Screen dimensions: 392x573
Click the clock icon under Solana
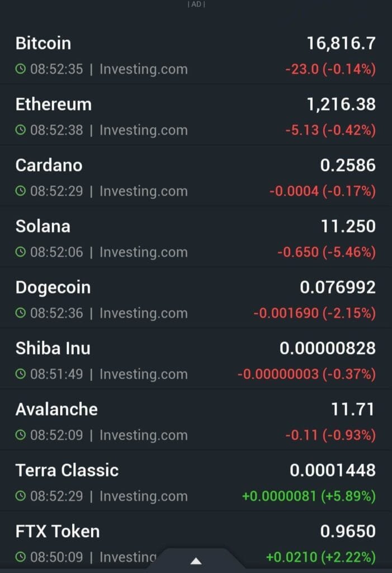21,252
